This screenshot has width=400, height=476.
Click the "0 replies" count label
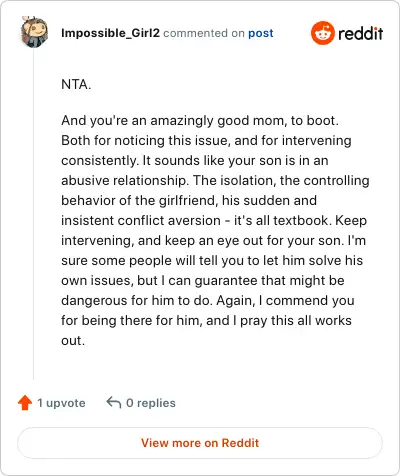151,403
